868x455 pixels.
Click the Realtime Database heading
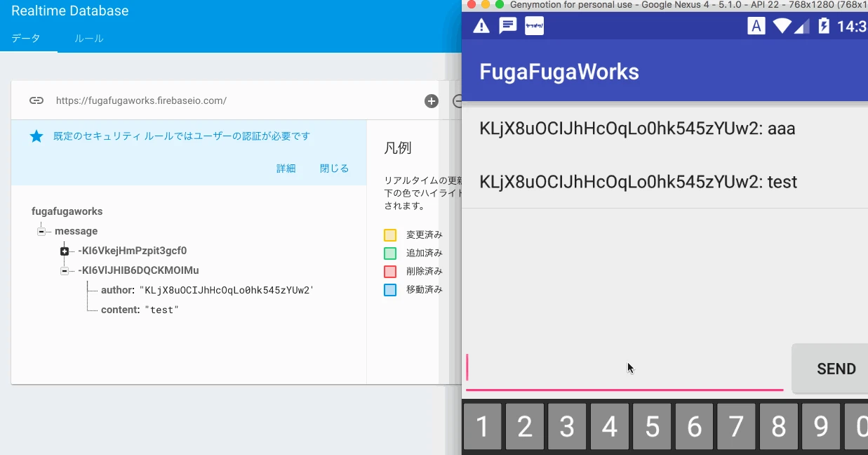point(70,11)
